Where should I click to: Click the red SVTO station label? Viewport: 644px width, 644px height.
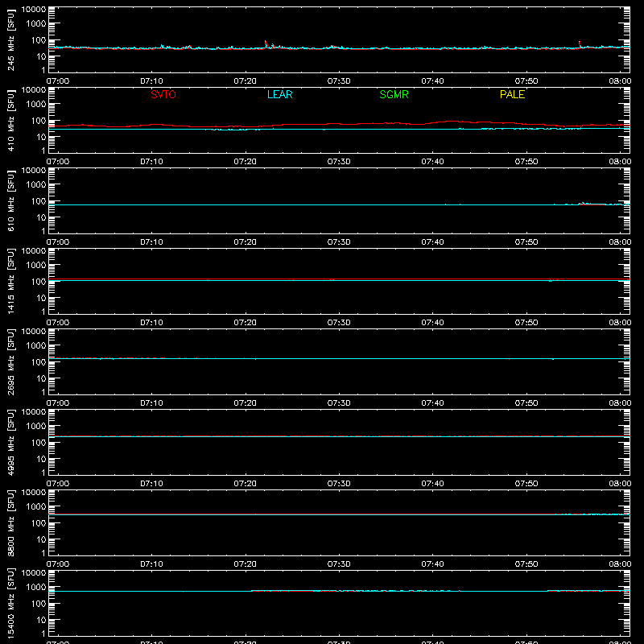click(163, 94)
